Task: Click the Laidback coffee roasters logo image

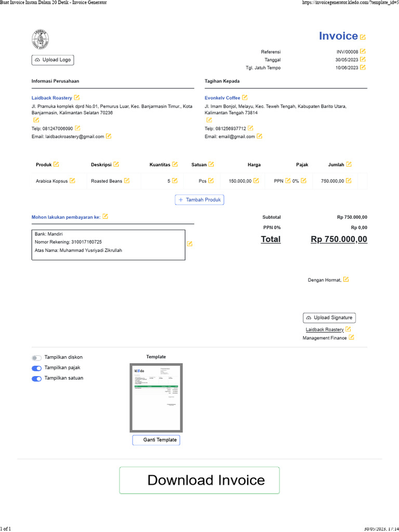Action: pyautogui.click(x=40, y=39)
